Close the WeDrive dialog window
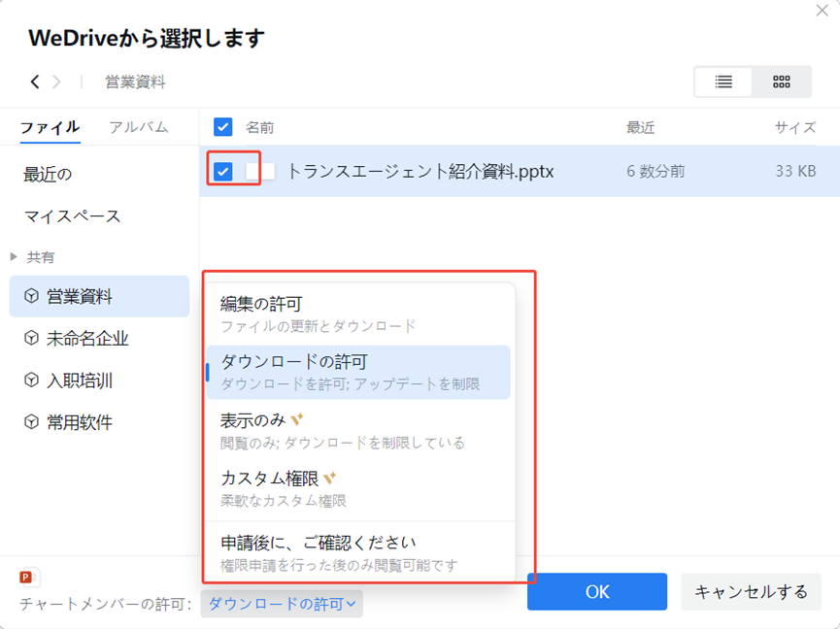 (x=822, y=11)
